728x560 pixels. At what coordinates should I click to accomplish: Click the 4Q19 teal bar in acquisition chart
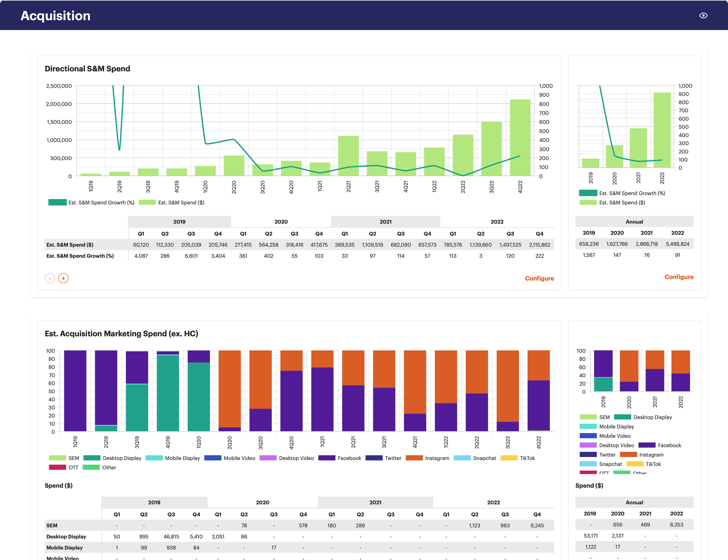pyautogui.click(x=168, y=393)
